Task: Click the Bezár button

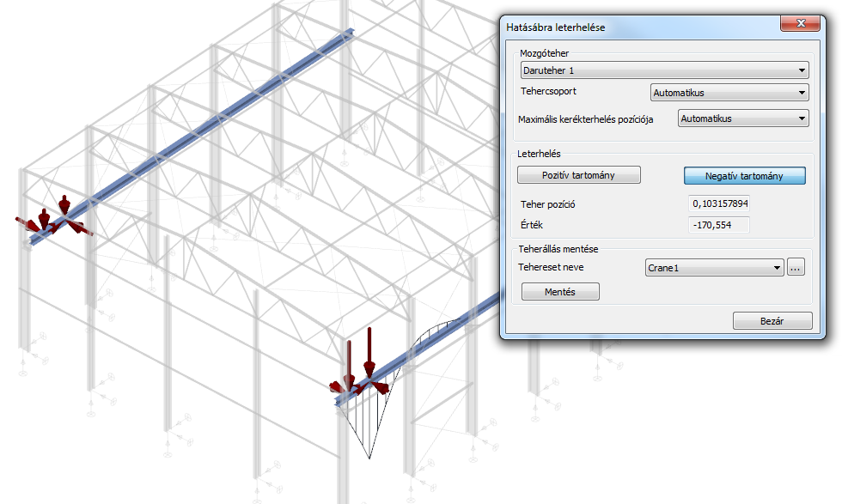Action: [x=772, y=321]
